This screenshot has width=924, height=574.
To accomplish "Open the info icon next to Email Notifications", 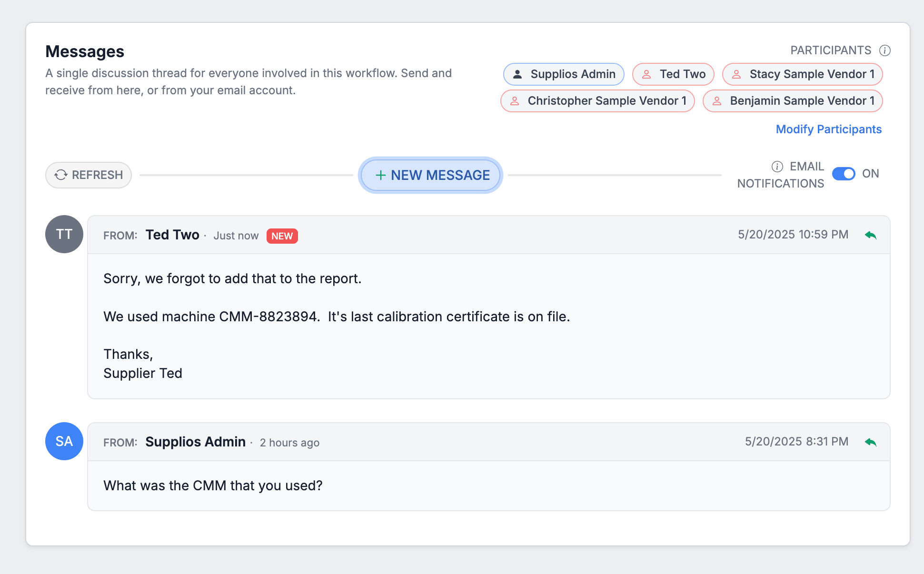I will (x=776, y=167).
